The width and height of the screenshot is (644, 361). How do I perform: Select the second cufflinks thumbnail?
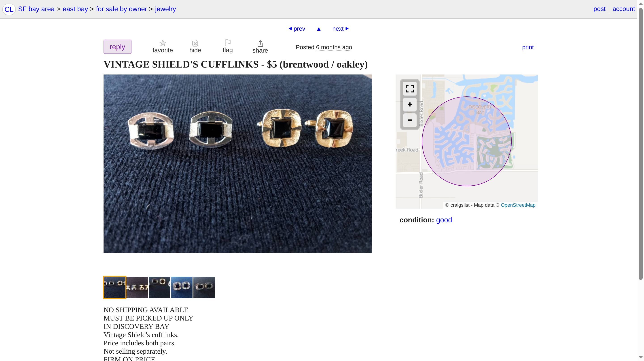click(137, 287)
